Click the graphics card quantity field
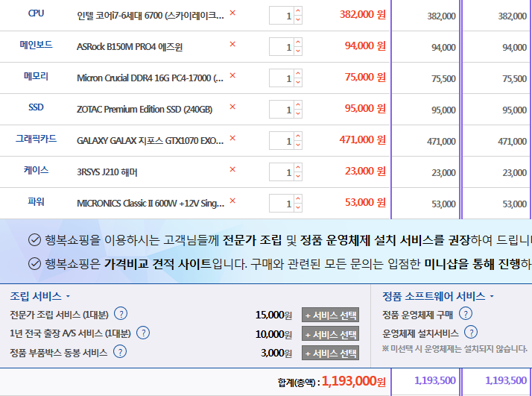Viewport: 532px width, 396px height. 282,141
